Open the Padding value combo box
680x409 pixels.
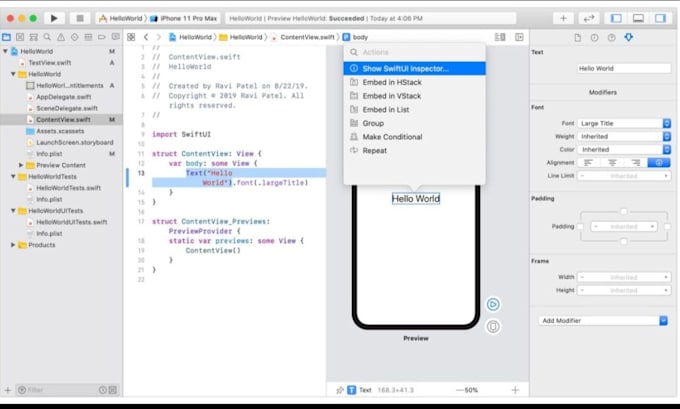624,226
